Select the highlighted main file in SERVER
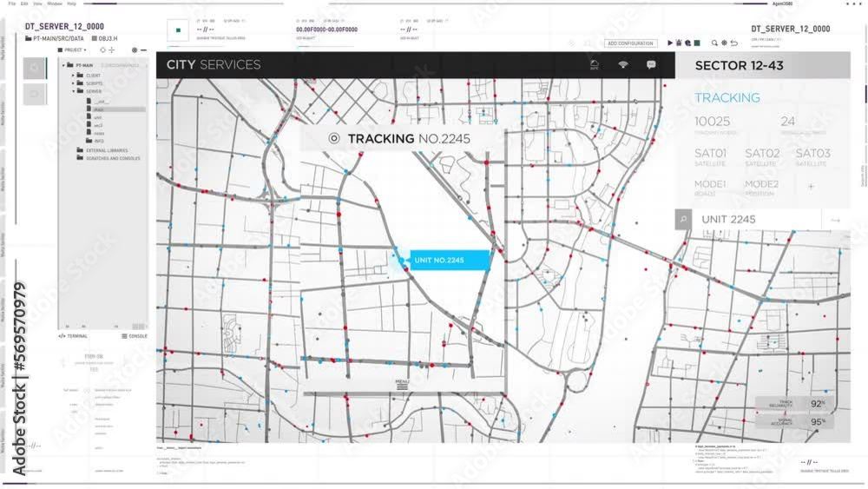The image size is (868, 489). (115, 109)
